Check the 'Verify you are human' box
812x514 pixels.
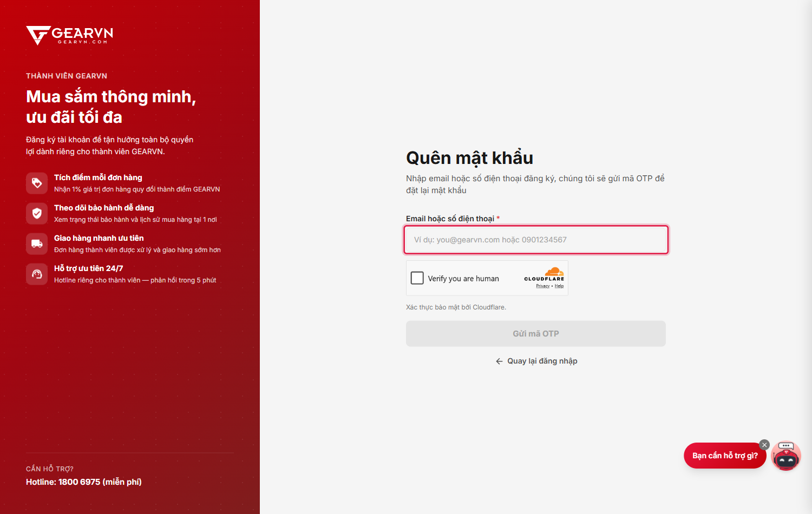tap(417, 278)
